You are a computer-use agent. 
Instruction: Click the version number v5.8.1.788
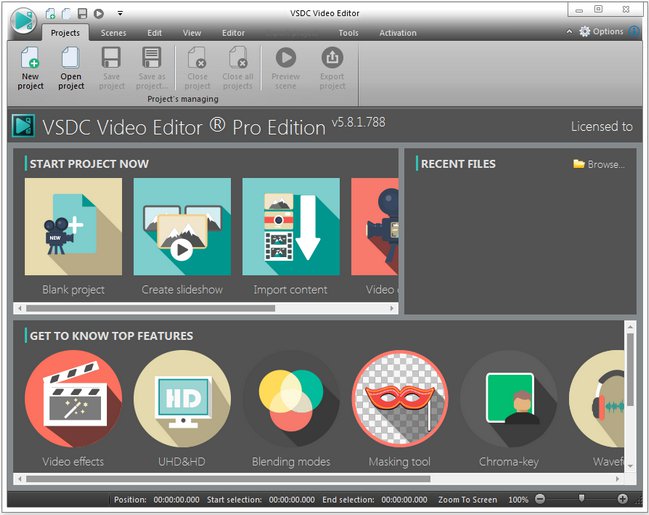click(358, 122)
